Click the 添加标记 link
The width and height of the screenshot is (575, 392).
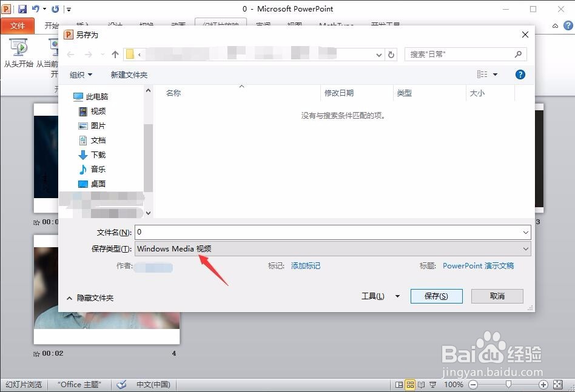[306, 265]
